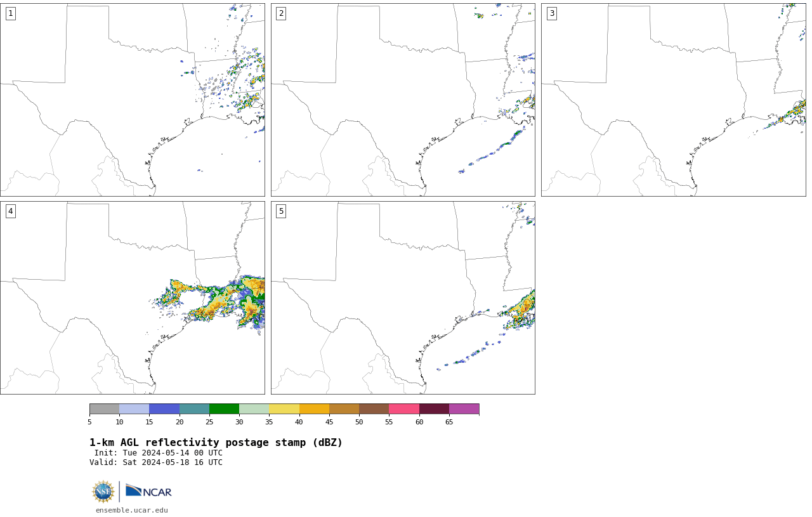Image resolution: width=812 pixels, height=517 pixels.
Task: Click the panel number 1 label
Action: (x=10, y=13)
